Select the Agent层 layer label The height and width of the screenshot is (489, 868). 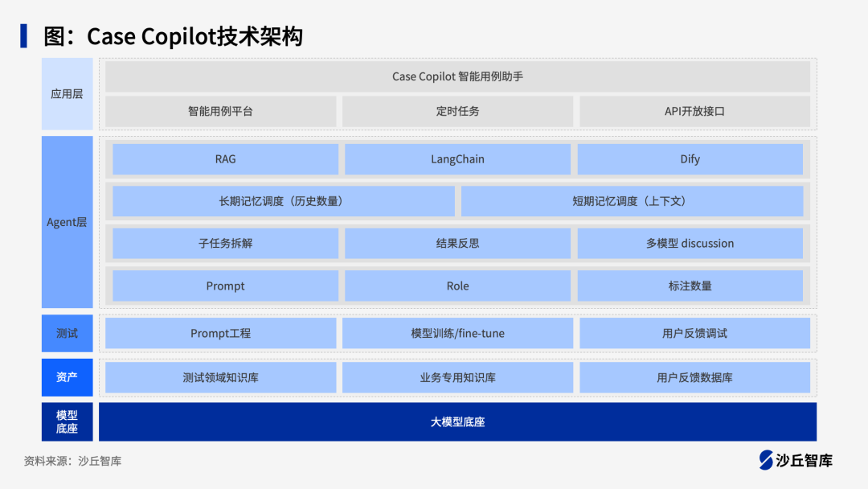pyautogui.click(x=67, y=222)
